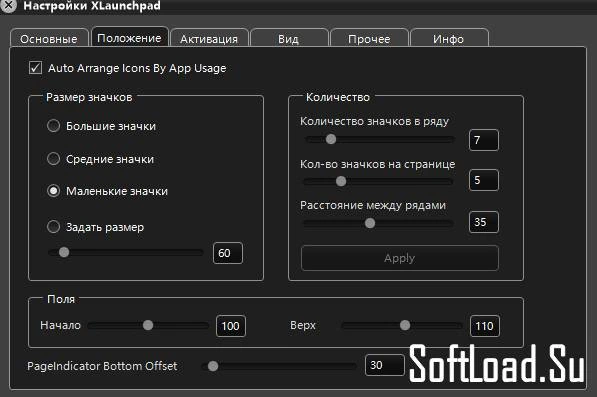
Task: Click the icons-per-row field showing 7
Action: pos(484,140)
